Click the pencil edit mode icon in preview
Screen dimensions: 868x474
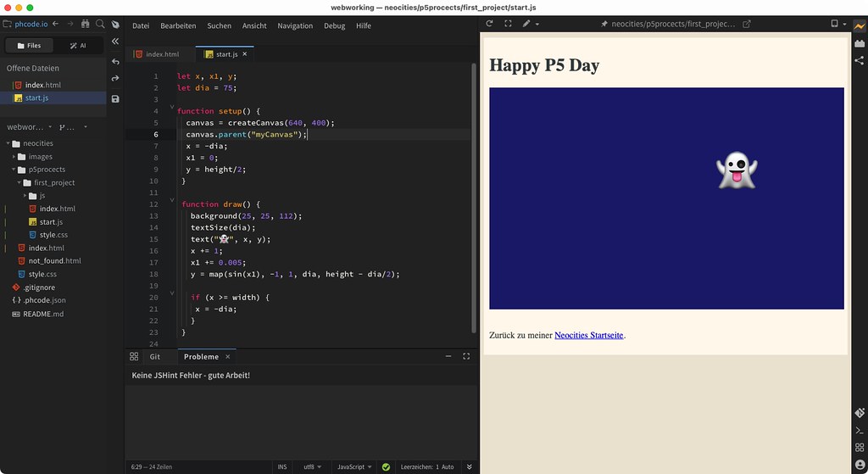coord(526,23)
